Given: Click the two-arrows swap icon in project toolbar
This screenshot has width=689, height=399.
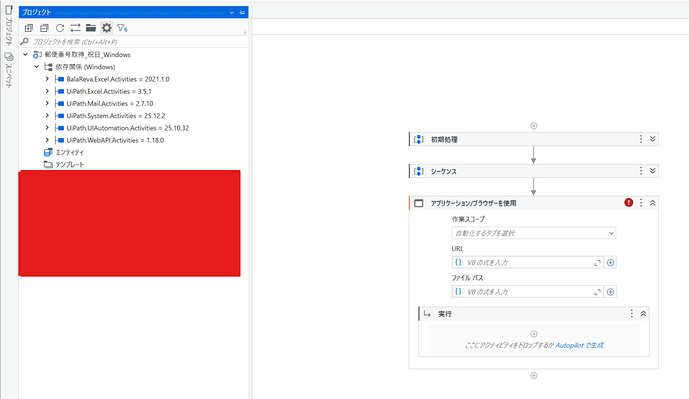Looking at the screenshot, I should pos(76,28).
